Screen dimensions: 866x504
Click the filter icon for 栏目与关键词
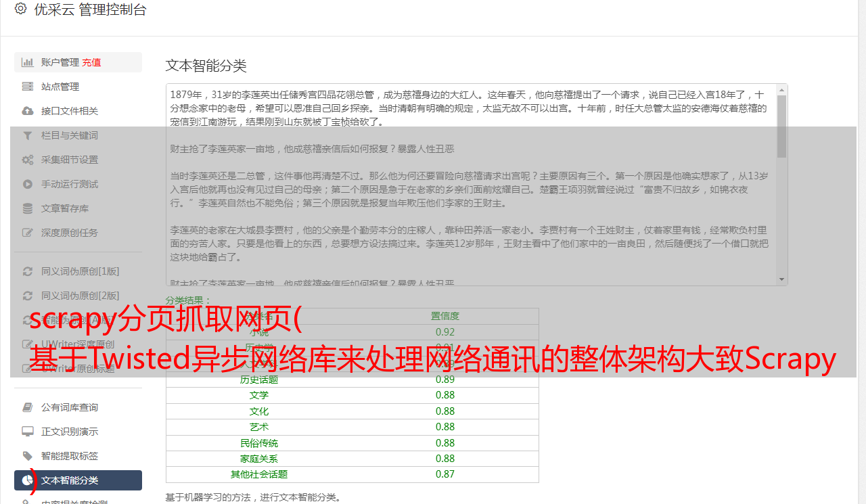pyautogui.click(x=28, y=135)
